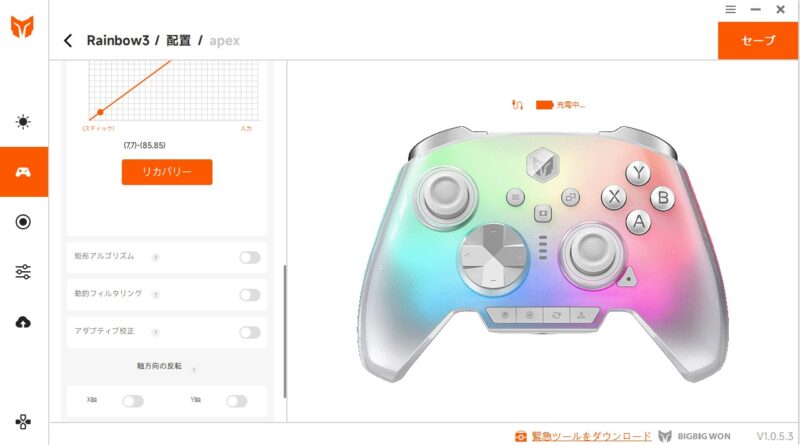This screenshot has height=445, width=800.
Task: Click the 配置 breadcrumb item
Action: click(x=179, y=40)
